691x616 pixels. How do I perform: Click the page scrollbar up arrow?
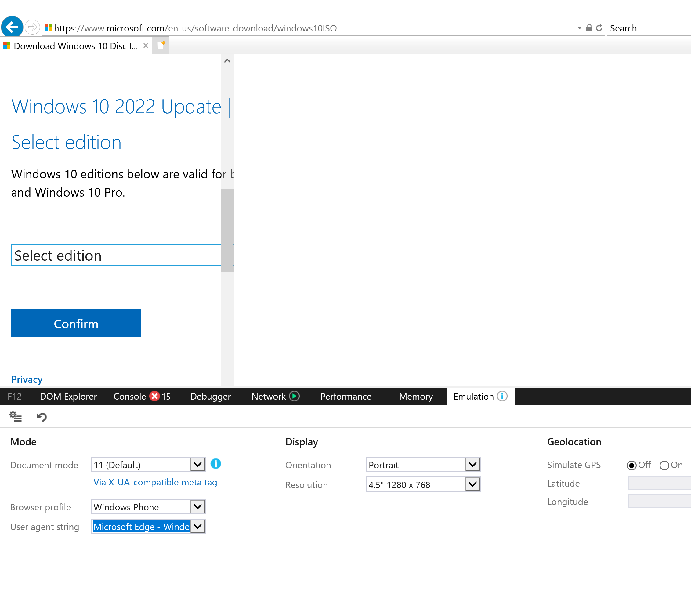[227, 61]
